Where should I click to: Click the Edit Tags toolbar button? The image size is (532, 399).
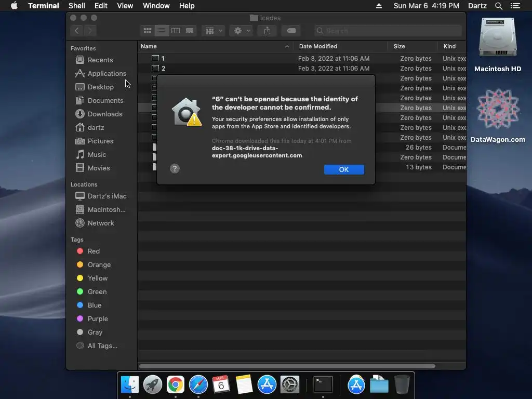click(291, 31)
